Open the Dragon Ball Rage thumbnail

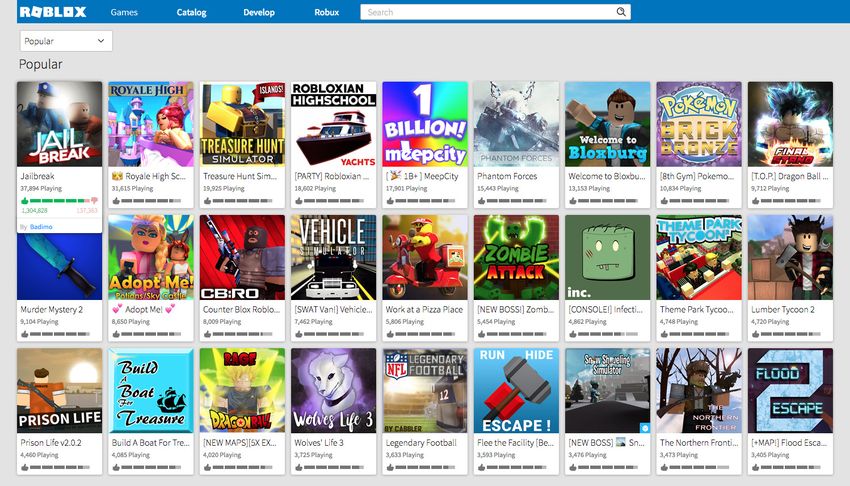point(242,391)
